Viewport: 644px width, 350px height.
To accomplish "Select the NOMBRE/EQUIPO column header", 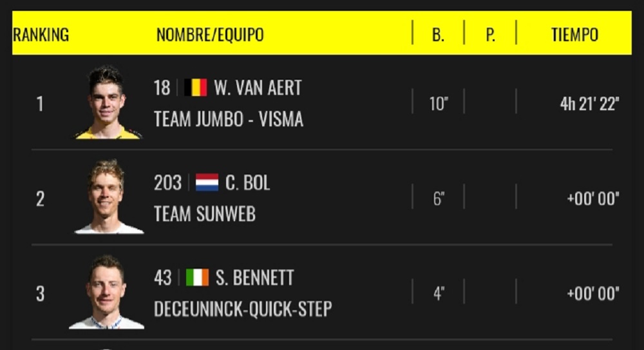I will (x=210, y=35).
